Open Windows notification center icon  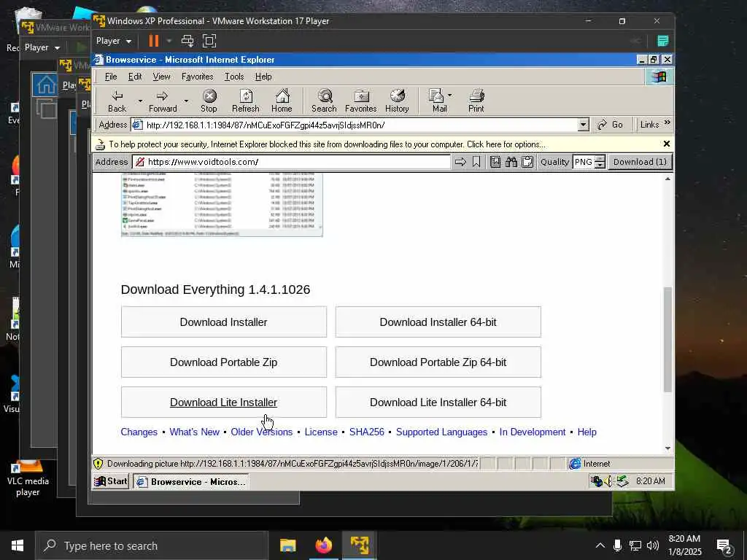724,546
